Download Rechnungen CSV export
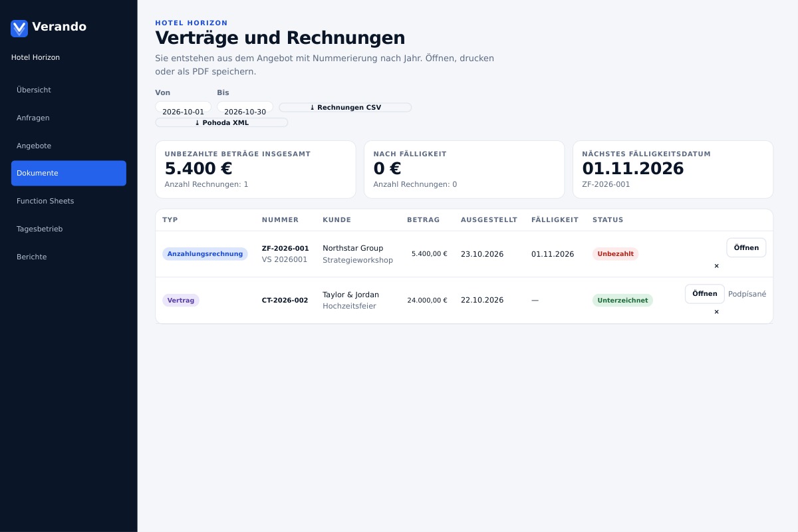The image size is (798, 532). (345, 107)
